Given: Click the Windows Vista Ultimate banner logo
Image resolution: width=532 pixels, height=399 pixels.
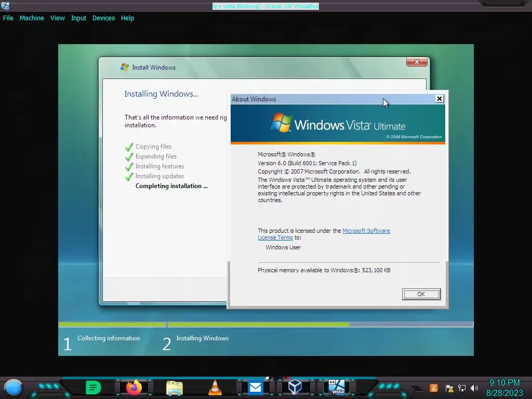Looking at the screenshot, I should click(x=338, y=123).
